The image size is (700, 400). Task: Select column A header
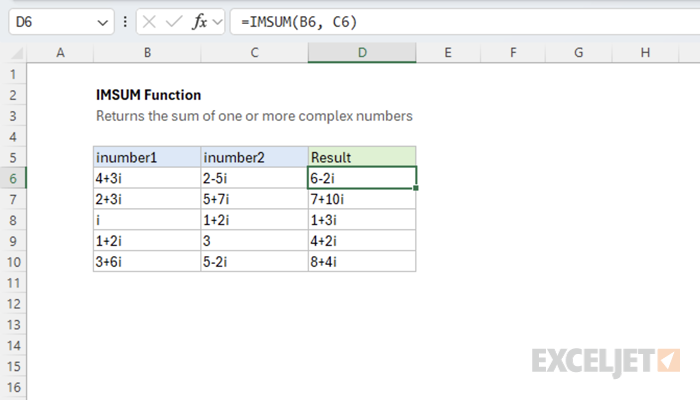click(x=60, y=53)
